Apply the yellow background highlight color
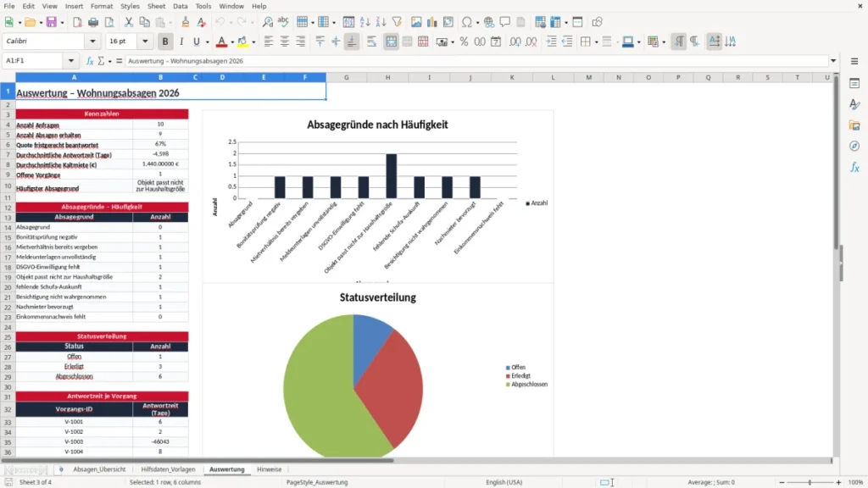This screenshot has height=488, width=868. pos(242,42)
